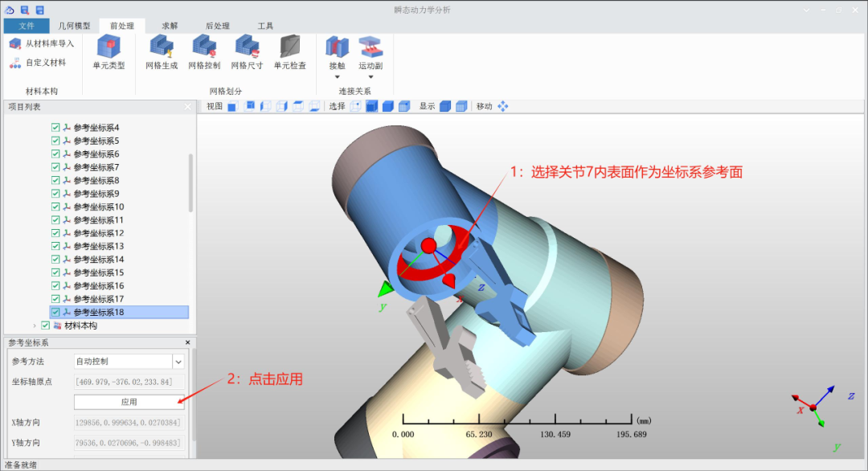Open the 接触 dropdown arrow
Image resolution: width=868 pixels, height=471 pixels.
337,77
